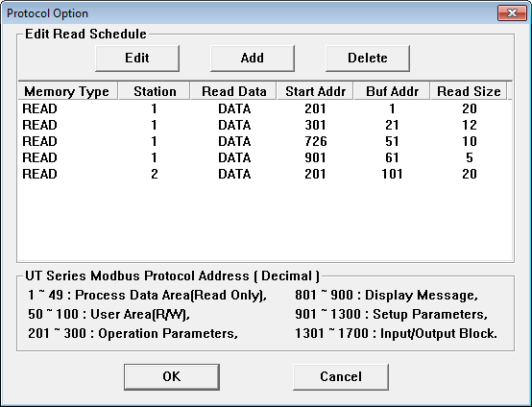The width and height of the screenshot is (532, 407).
Task: Sort by Start Addr column header
Action: coord(315,91)
